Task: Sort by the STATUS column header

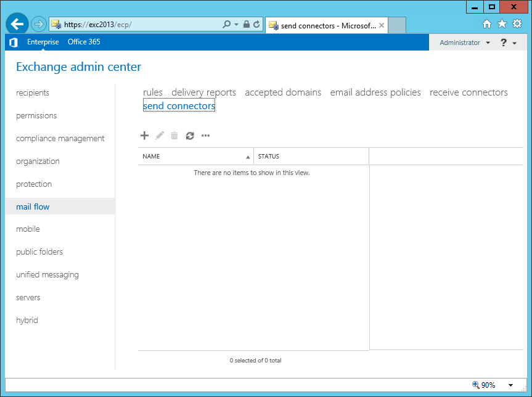Action: pos(311,157)
